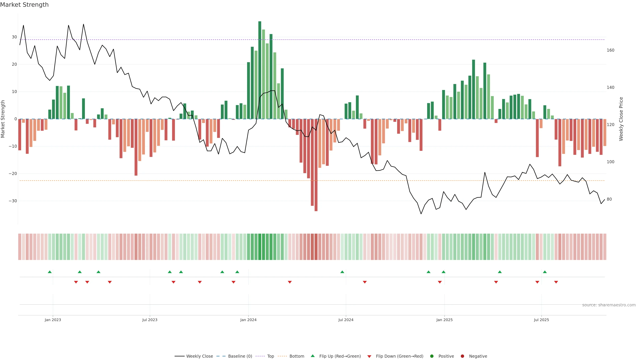Click the tallest green bar in early 2024

pyautogui.click(x=260, y=70)
